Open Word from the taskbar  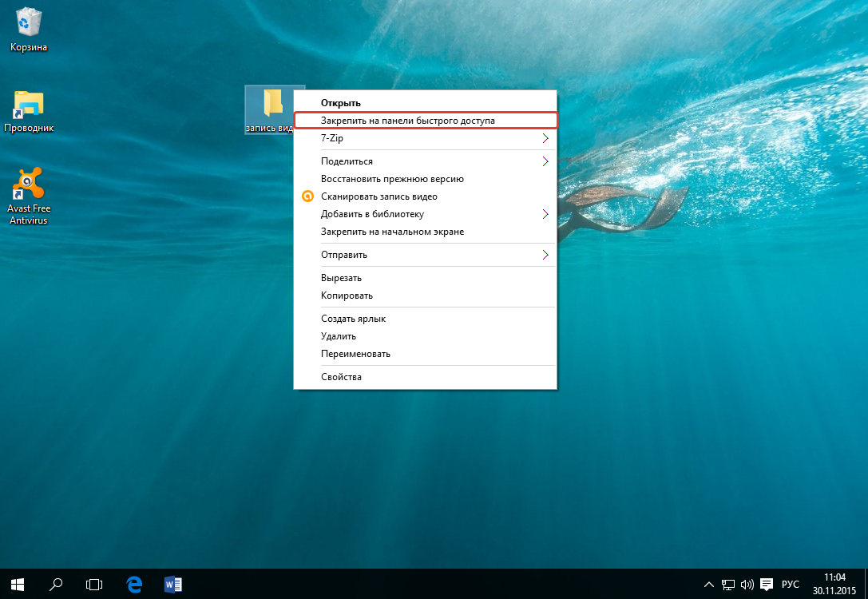[x=172, y=584]
